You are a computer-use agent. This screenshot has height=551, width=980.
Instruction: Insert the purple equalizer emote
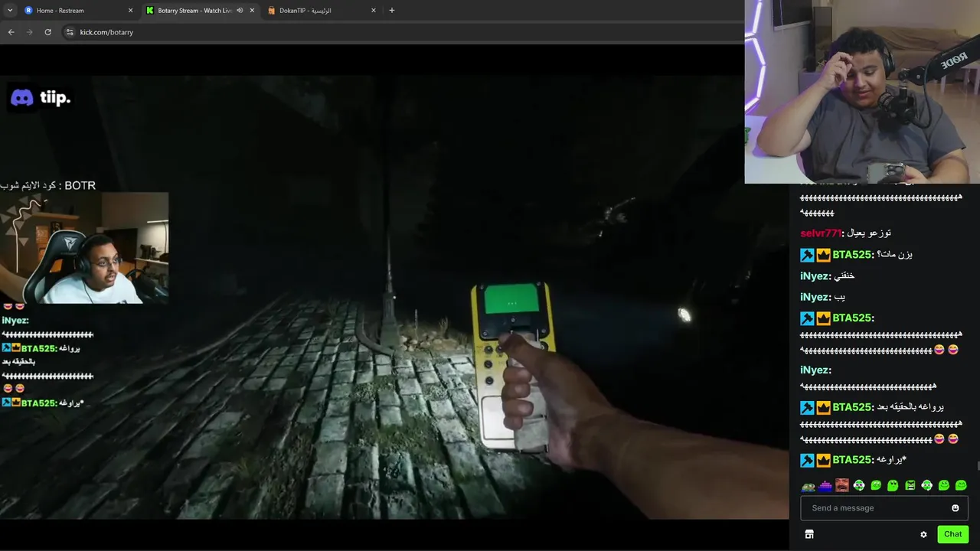(x=825, y=486)
